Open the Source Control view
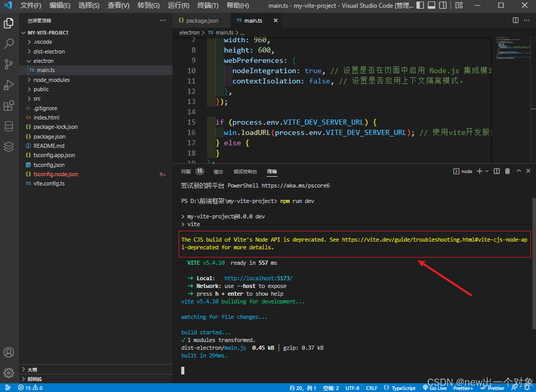The image size is (536, 392). [x=9, y=64]
